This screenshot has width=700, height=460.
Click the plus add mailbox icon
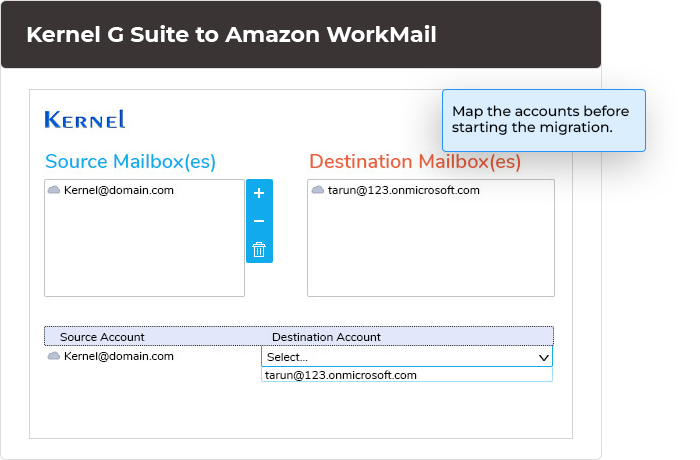[x=259, y=193]
